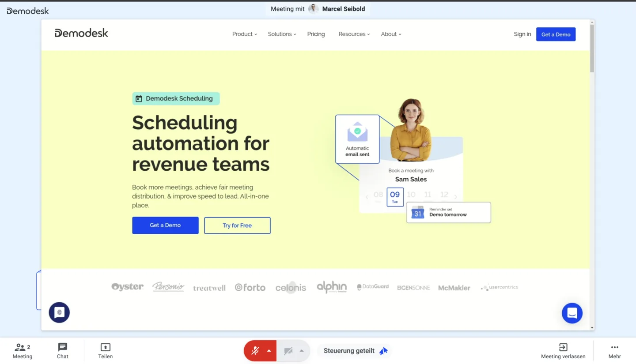Image resolution: width=636 pixels, height=364 pixels.
Task: Expand the Resources menu
Action: 354,34
